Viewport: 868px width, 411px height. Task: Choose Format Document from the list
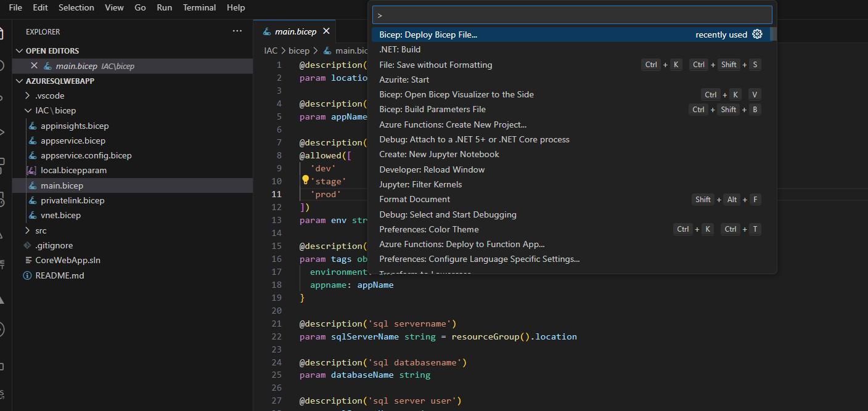coord(416,199)
